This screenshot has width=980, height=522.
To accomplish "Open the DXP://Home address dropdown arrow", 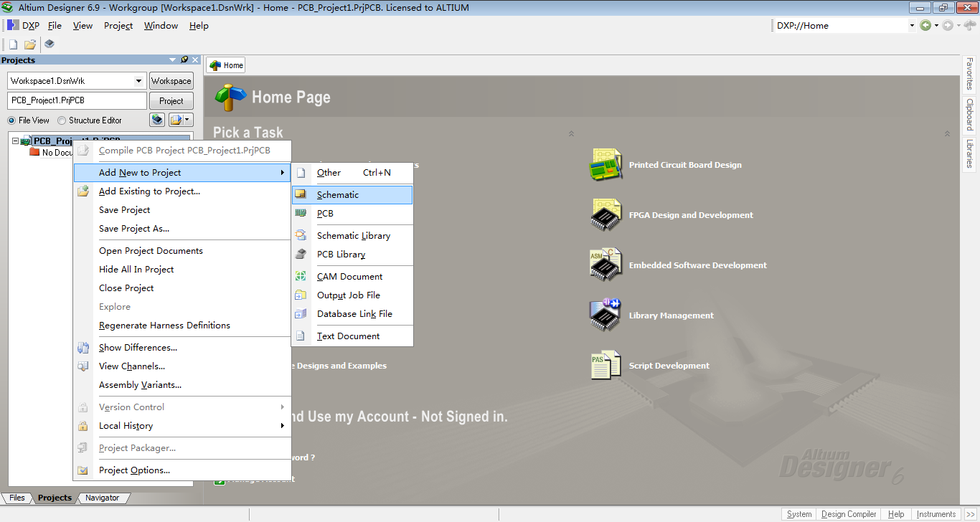I will [912, 25].
